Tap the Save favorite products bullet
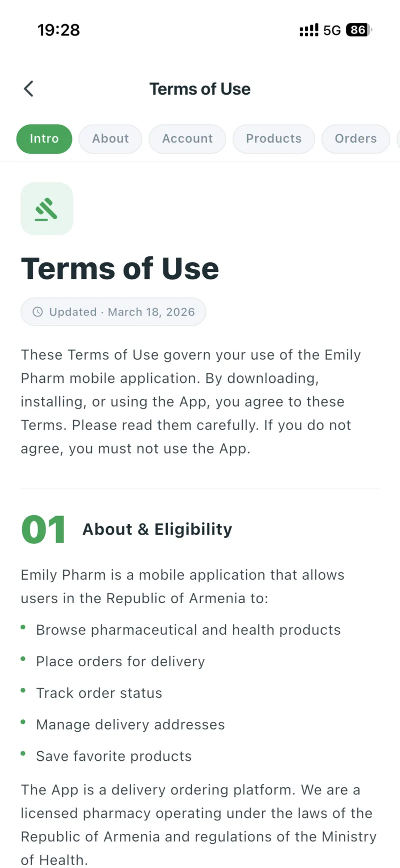The height and width of the screenshot is (868, 400). click(x=113, y=756)
